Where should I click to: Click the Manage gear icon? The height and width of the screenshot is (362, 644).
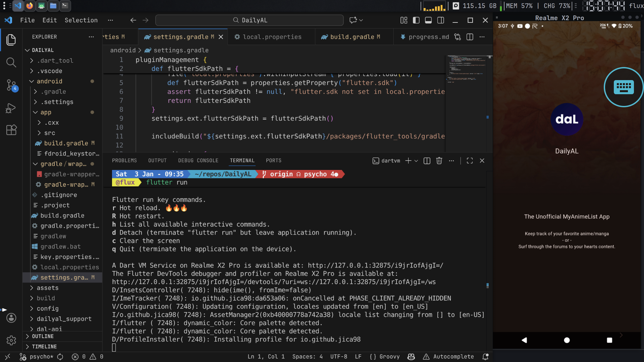11,340
